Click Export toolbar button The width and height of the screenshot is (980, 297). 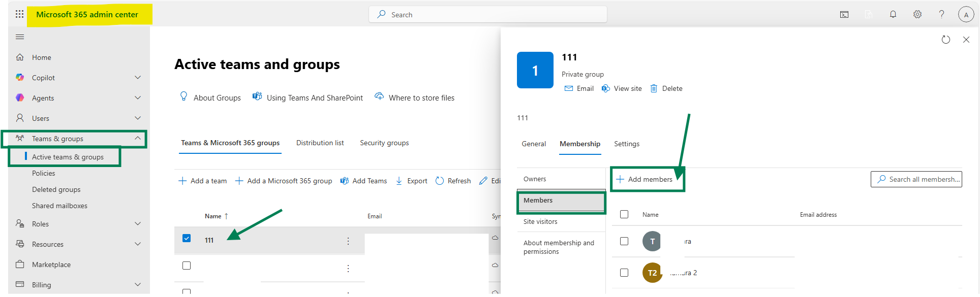coord(411,181)
